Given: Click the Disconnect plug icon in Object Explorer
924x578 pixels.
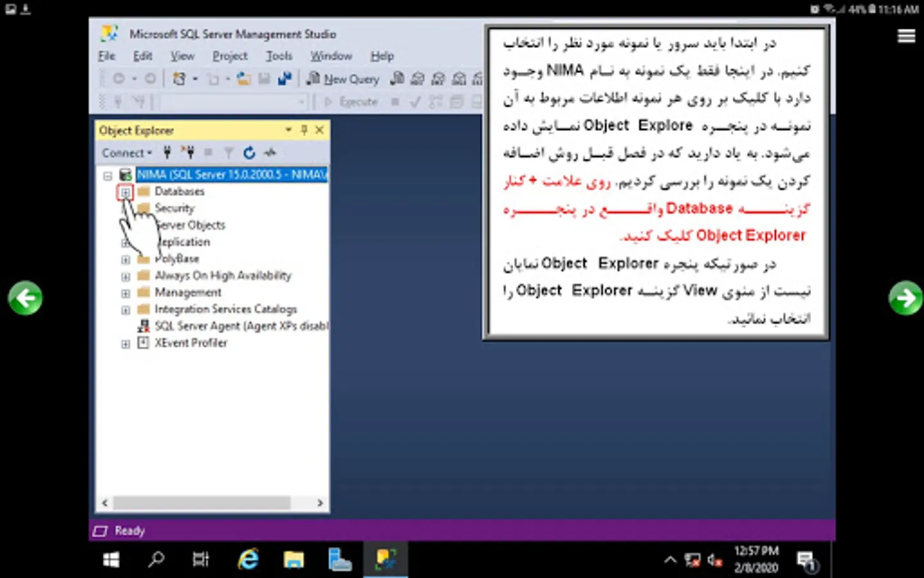Looking at the screenshot, I should [x=187, y=152].
